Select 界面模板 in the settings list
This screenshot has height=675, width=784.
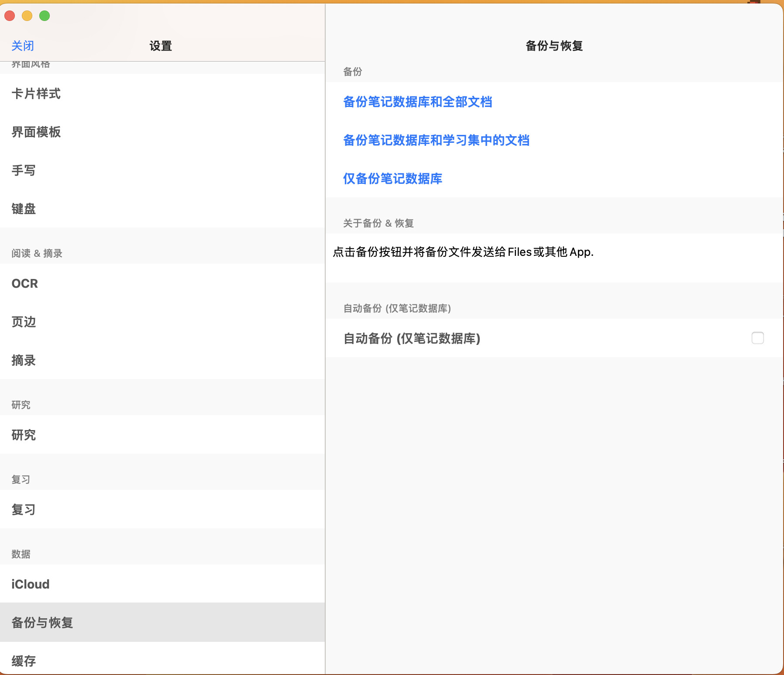click(162, 132)
